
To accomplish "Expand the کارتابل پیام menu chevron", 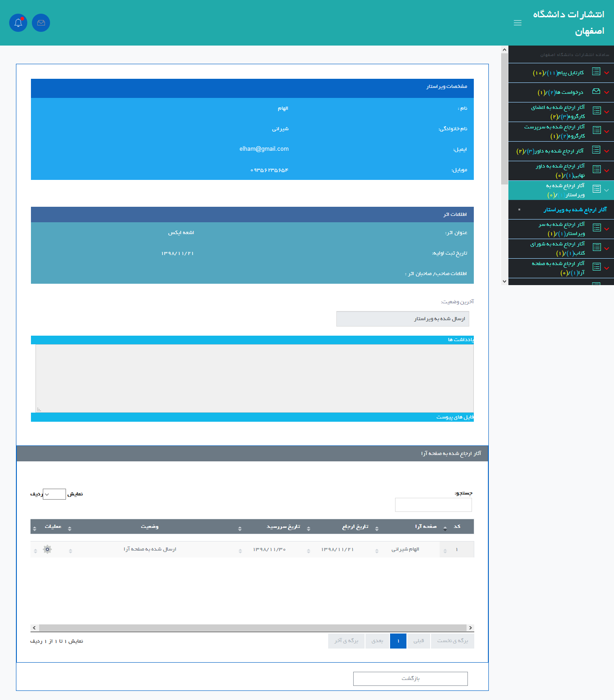I will pos(607,73).
